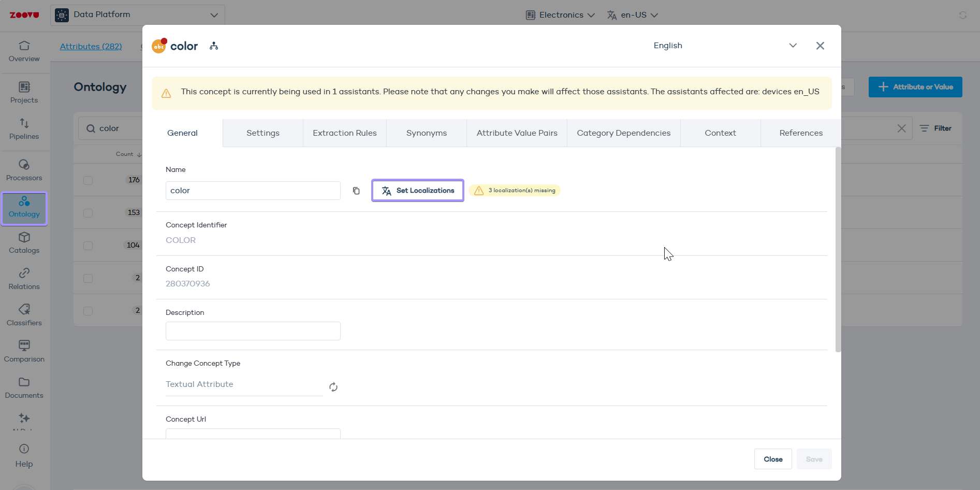The width and height of the screenshot is (980, 490).
Task: Open the Pipelines sidebar section
Action: point(24,129)
